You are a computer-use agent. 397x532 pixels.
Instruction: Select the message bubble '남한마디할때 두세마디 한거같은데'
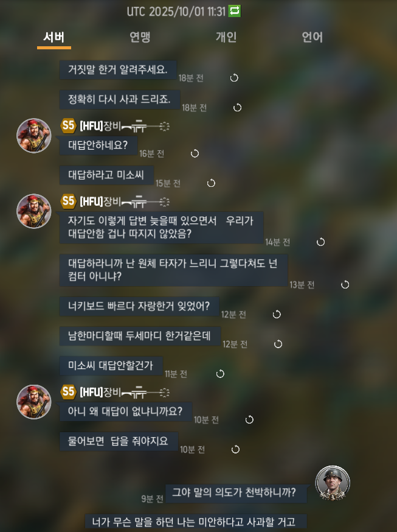point(140,336)
